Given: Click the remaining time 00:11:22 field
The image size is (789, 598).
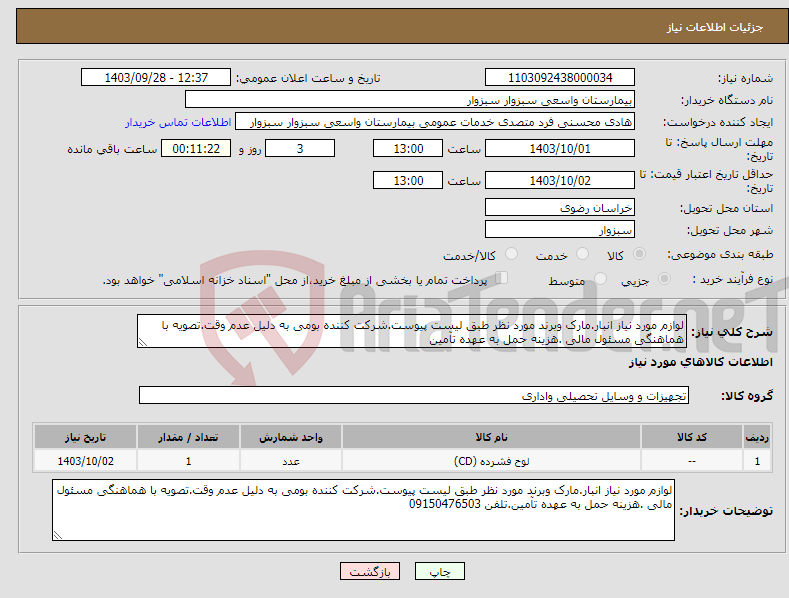Looking at the screenshot, I should 196,148.
